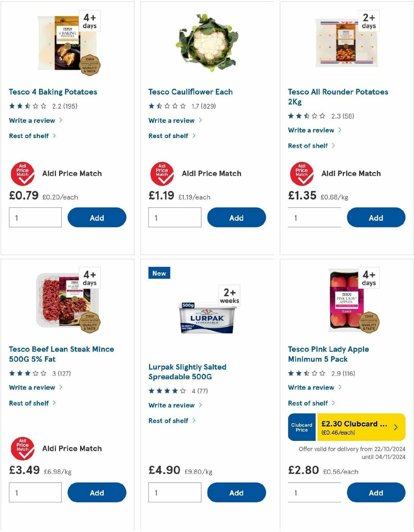
Task: Click Aldi Price Match icon under the cauliflower
Action: point(162,173)
